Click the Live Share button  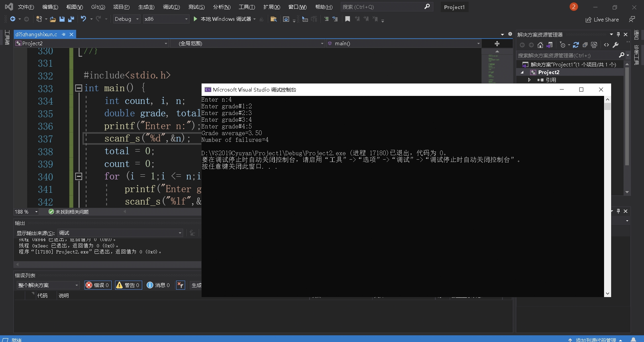coord(602,20)
